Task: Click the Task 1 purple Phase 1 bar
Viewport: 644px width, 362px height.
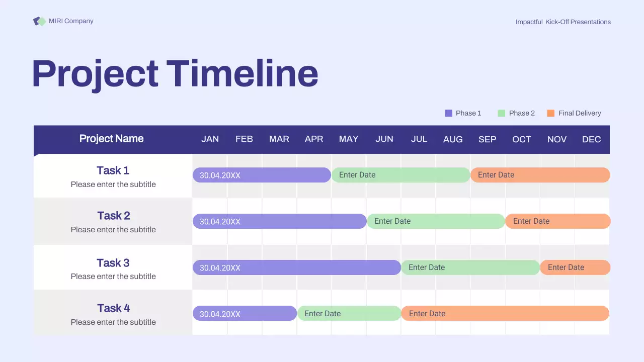Action: pos(262,175)
